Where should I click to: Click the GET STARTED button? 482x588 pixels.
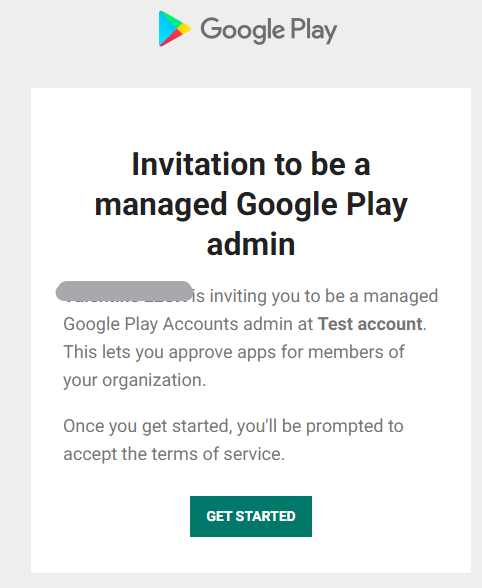(x=251, y=516)
